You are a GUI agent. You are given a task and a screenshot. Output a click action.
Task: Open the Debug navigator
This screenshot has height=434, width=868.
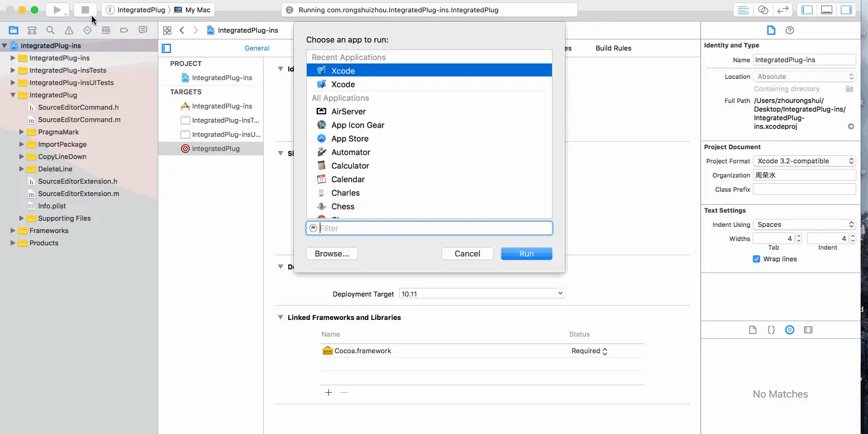coord(106,30)
